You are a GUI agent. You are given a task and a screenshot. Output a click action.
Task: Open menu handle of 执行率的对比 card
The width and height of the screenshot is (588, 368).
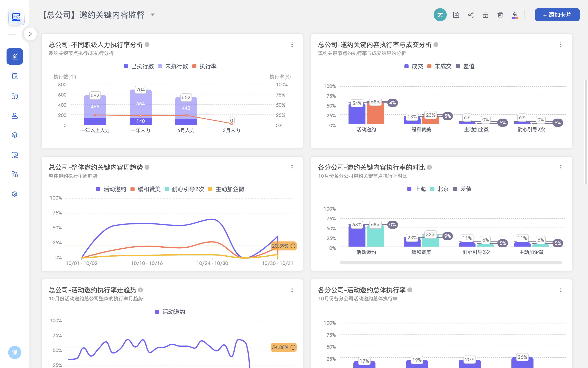[x=561, y=167]
